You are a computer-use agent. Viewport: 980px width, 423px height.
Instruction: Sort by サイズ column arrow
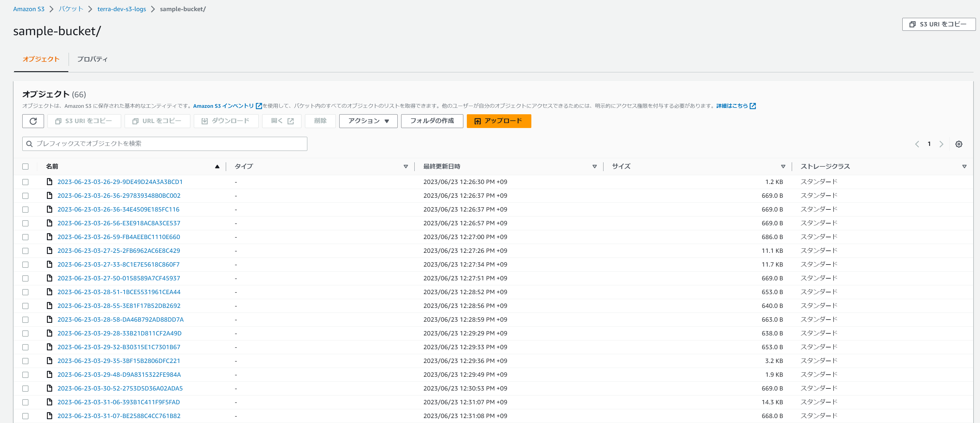783,166
